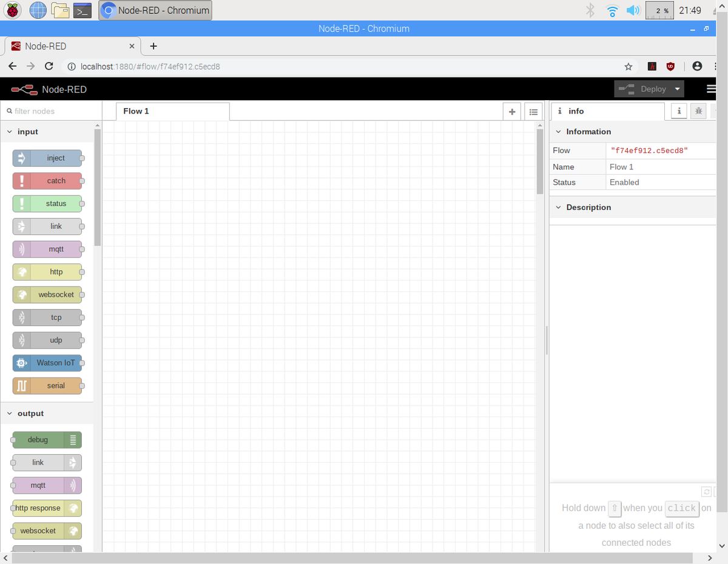This screenshot has height=564, width=728.
Task: Select the udp input node
Action: pos(47,340)
